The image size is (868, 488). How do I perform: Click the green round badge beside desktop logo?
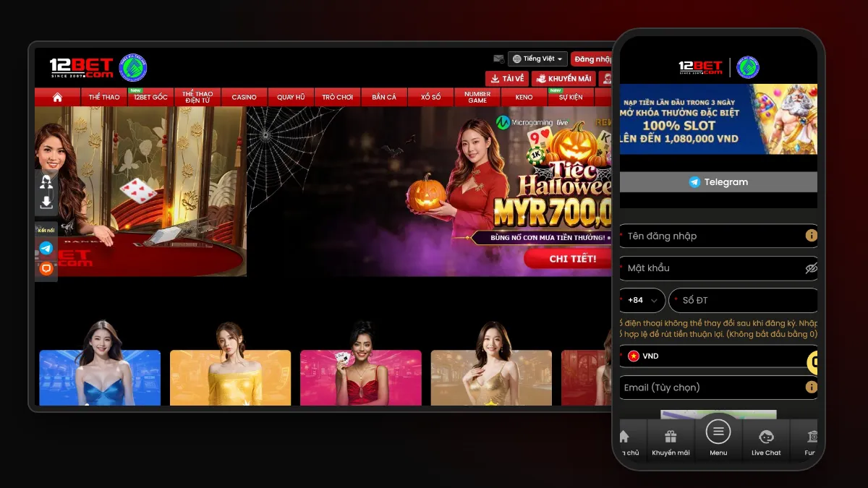(133, 68)
